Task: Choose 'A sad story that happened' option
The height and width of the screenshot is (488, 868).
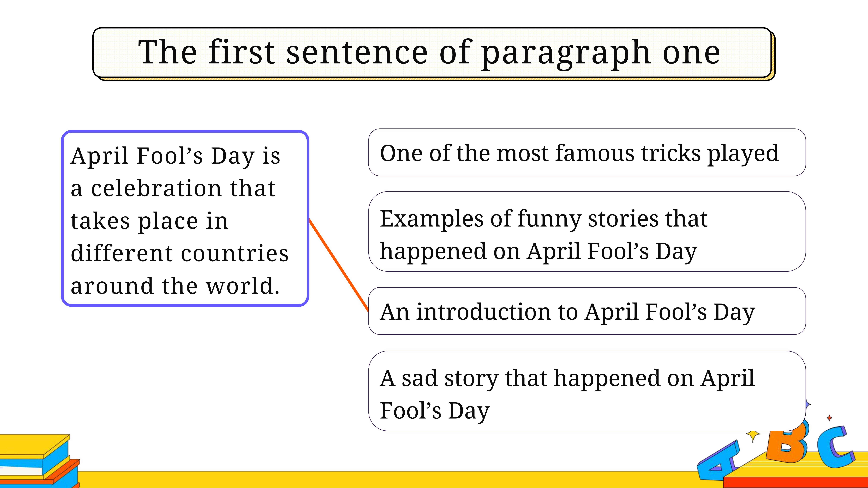Action: (587, 391)
